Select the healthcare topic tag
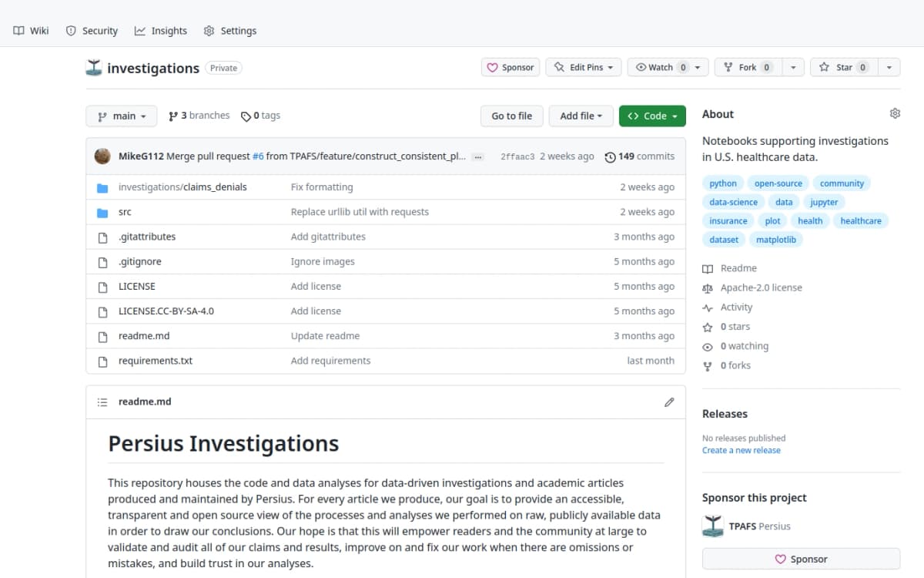The width and height of the screenshot is (924, 578). (x=861, y=220)
